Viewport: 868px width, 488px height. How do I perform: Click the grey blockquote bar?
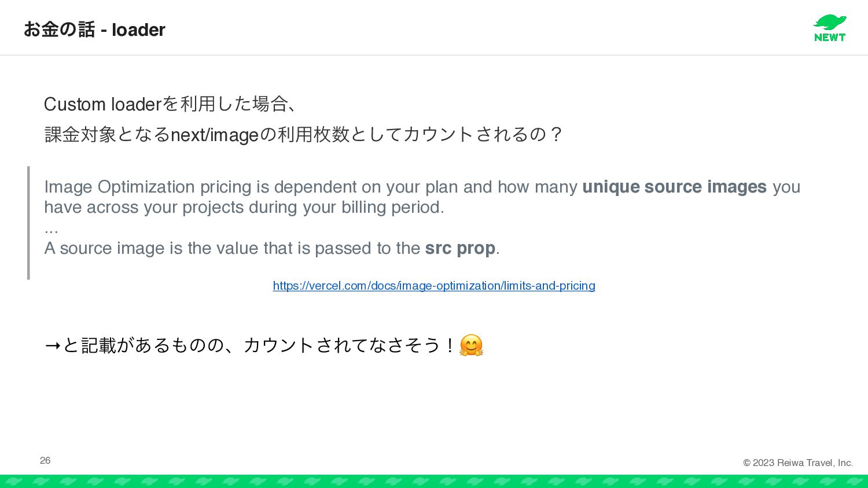(x=28, y=223)
